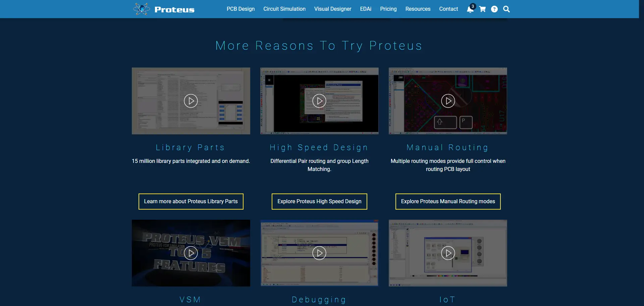Open the Contact page
The width and height of the screenshot is (644, 306).
point(448,9)
